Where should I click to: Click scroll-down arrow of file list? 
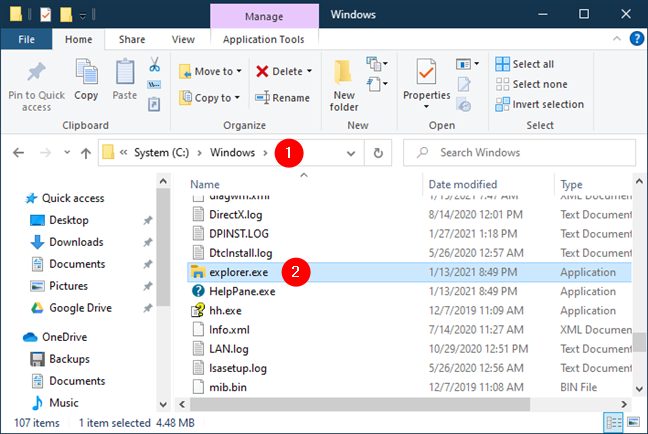coord(639,389)
